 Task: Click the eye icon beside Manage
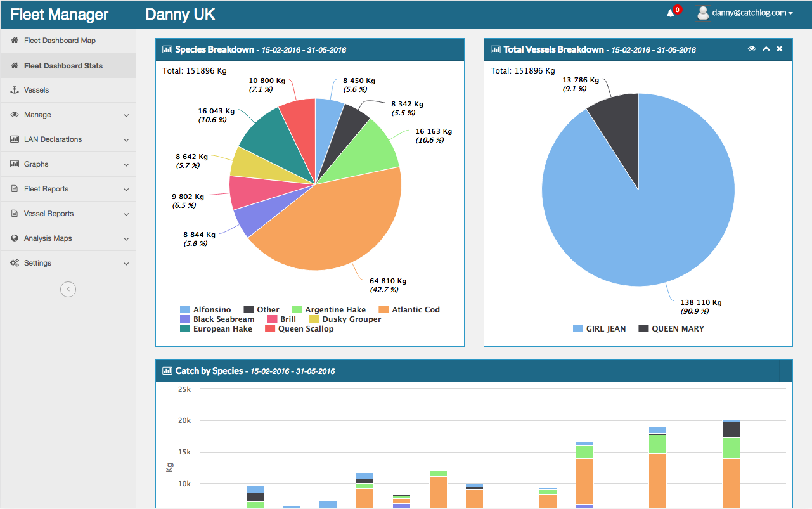(x=15, y=115)
